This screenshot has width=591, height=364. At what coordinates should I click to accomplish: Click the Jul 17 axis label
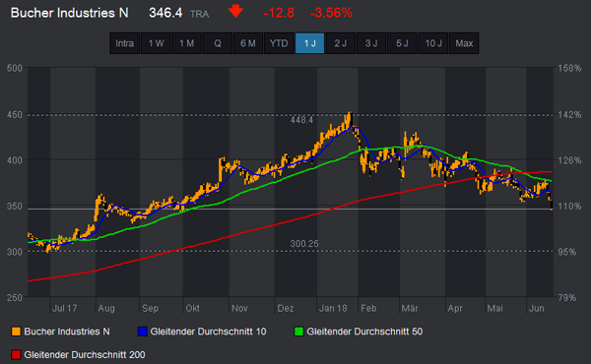pyautogui.click(x=64, y=308)
